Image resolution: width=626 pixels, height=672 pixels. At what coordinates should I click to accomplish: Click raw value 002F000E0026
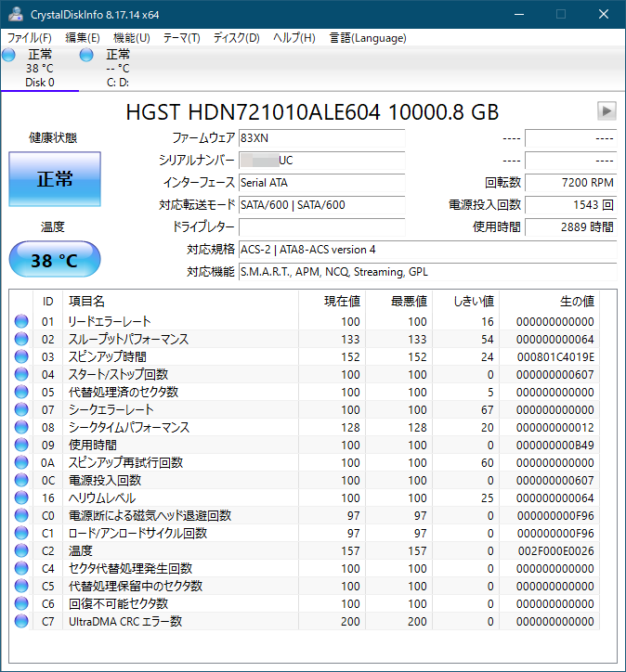tap(555, 550)
